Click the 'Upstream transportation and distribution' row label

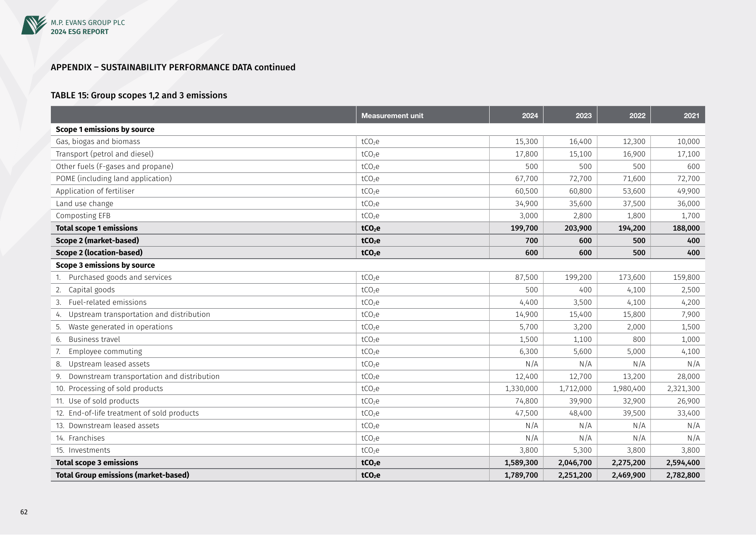click(x=139, y=315)
